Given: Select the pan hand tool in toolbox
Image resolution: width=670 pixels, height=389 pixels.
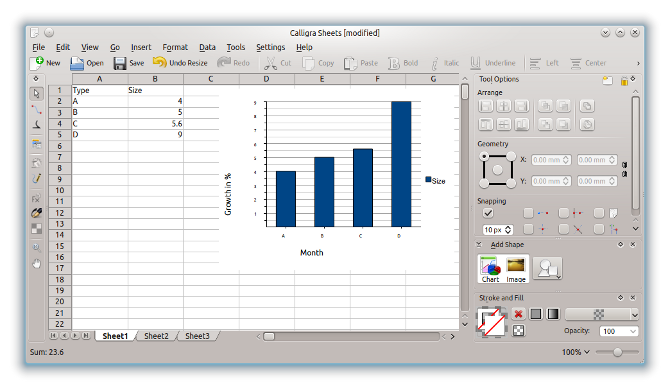Looking at the screenshot, I should click(37, 264).
